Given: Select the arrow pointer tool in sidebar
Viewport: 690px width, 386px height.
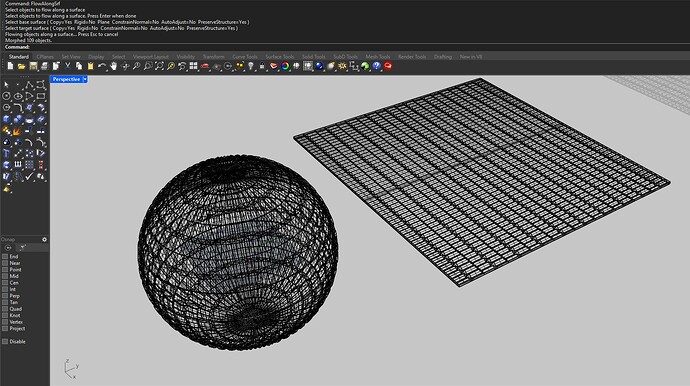Looking at the screenshot, I should pos(6,85).
